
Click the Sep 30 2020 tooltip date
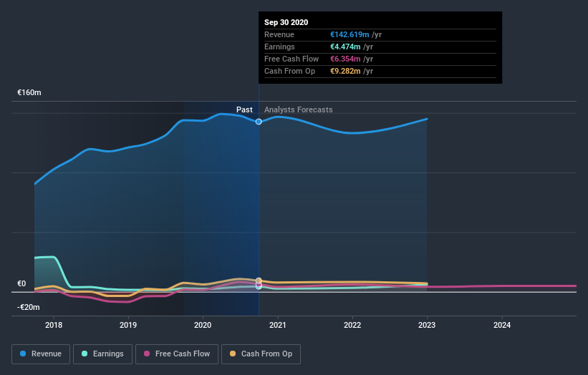pyautogui.click(x=286, y=22)
